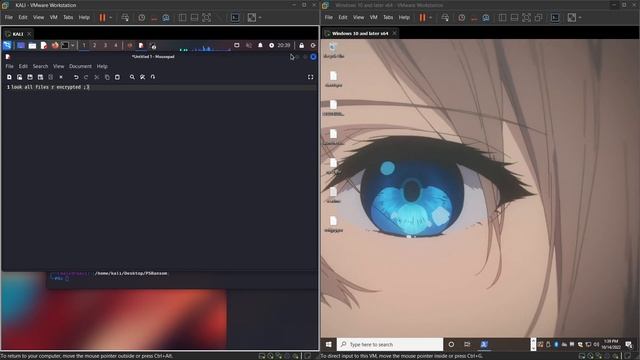The width and height of the screenshot is (640, 360).
Task: Toggle the library sidebar in KALI VMware window
Action: (182, 18)
